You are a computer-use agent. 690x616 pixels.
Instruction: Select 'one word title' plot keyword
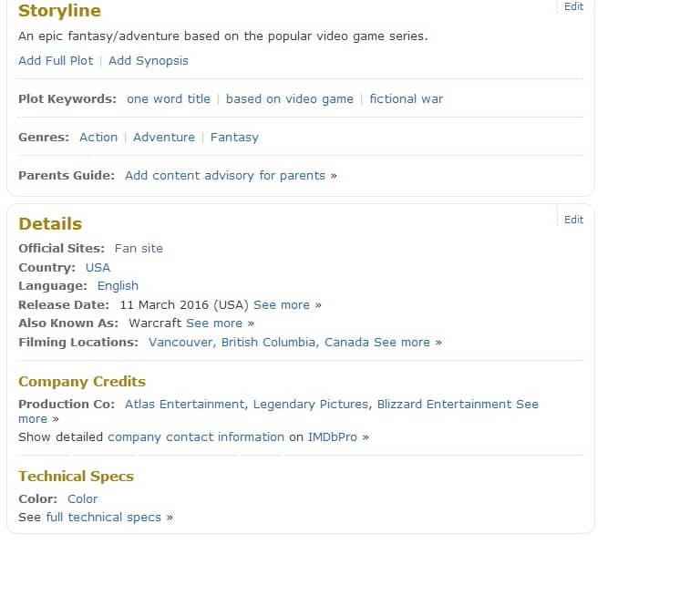169,99
